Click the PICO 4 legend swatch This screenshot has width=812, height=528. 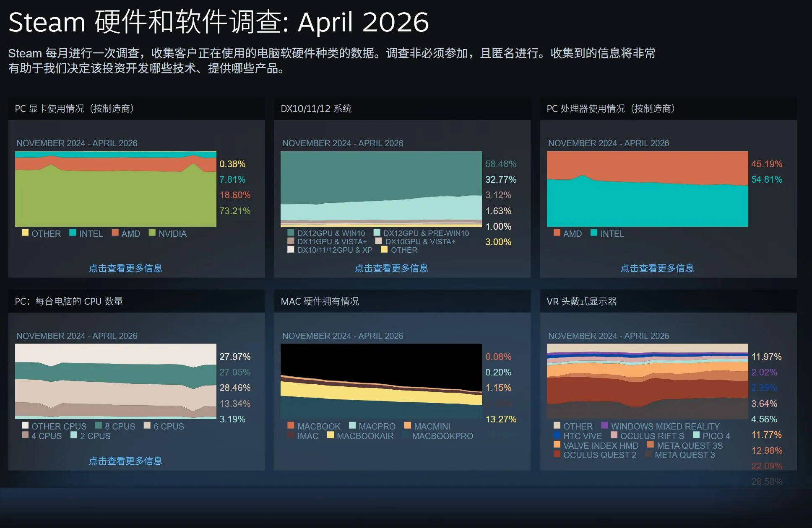696,435
